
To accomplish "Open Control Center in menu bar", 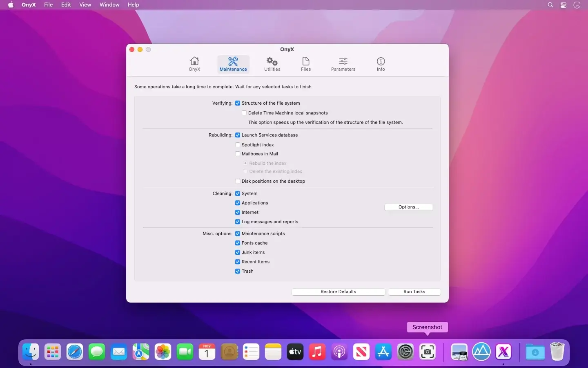I will click(563, 5).
